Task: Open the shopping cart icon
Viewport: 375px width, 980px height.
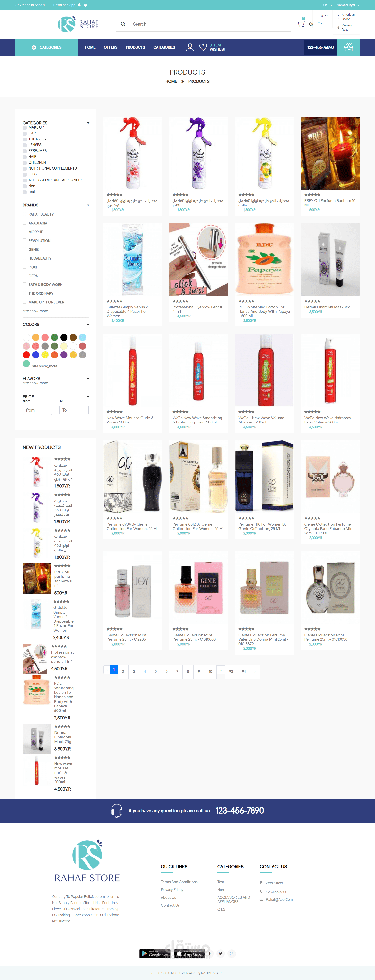Action: click(301, 24)
